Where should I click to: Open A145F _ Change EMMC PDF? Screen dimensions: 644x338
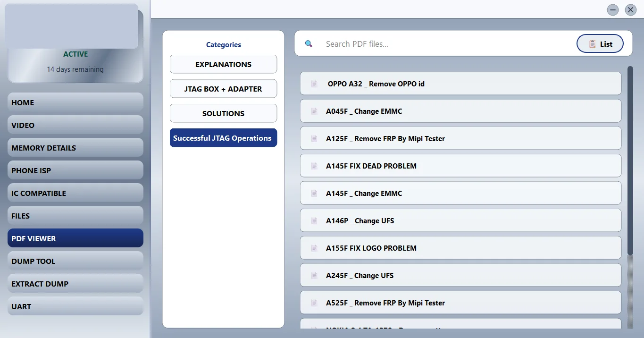460,193
